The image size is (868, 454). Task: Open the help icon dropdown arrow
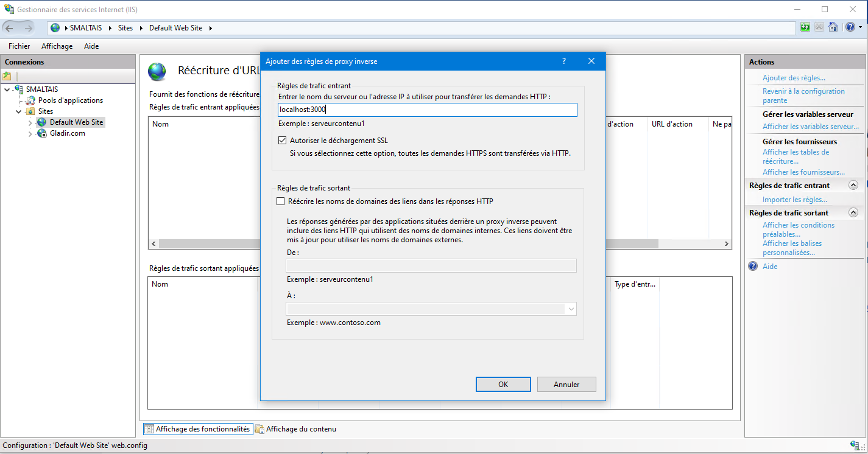[x=860, y=27]
